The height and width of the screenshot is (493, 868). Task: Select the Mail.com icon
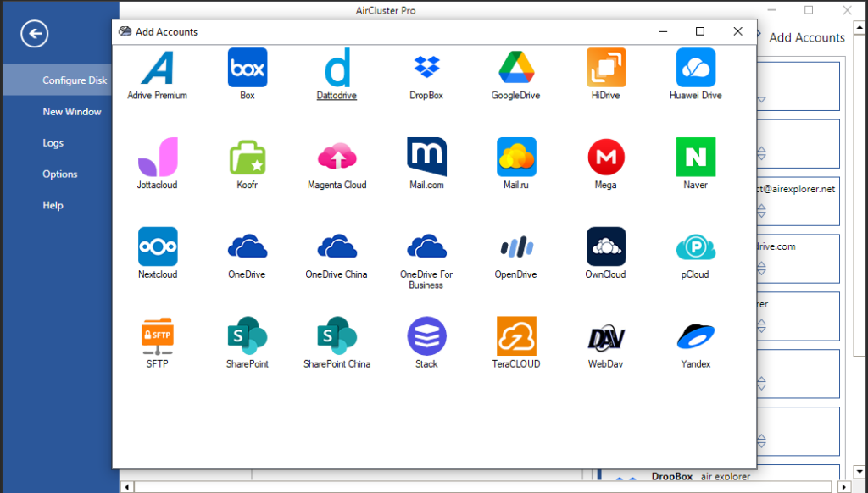pos(427,158)
